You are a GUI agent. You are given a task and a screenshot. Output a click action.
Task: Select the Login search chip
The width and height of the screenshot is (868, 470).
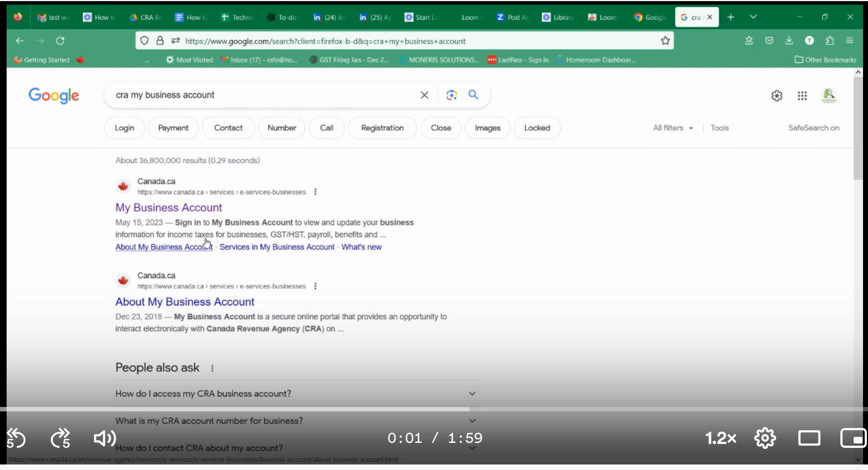click(x=124, y=128)
